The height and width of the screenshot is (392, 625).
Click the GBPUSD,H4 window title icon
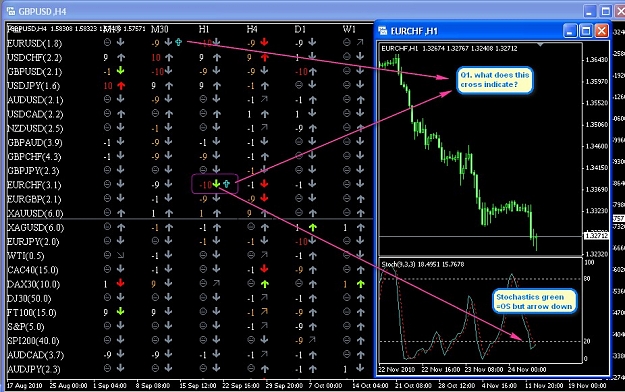tap(11, 11)
